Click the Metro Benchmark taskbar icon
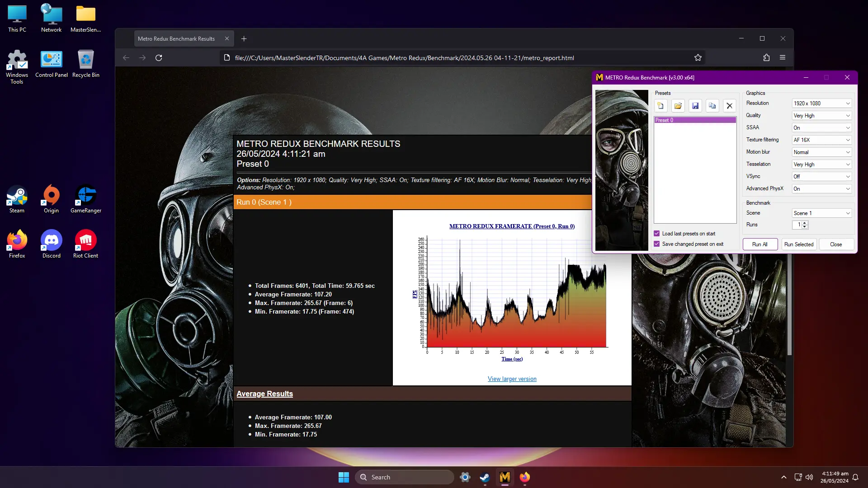868x488 pixels. [x=505, y=477]
